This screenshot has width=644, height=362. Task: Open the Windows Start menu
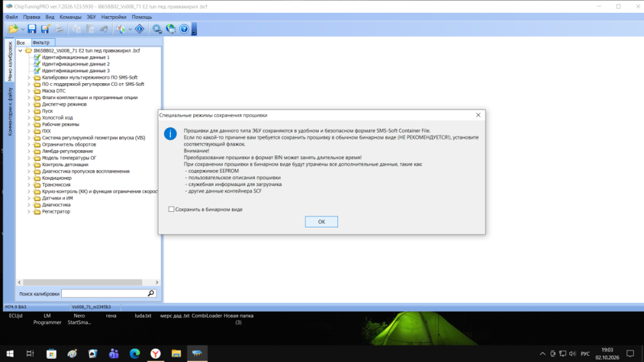tap(10, 354)
